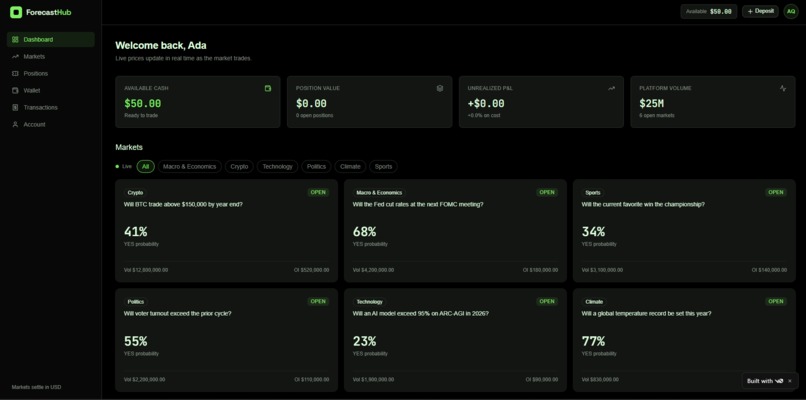Click OPEN status badge on BTC card

point(318,192)
